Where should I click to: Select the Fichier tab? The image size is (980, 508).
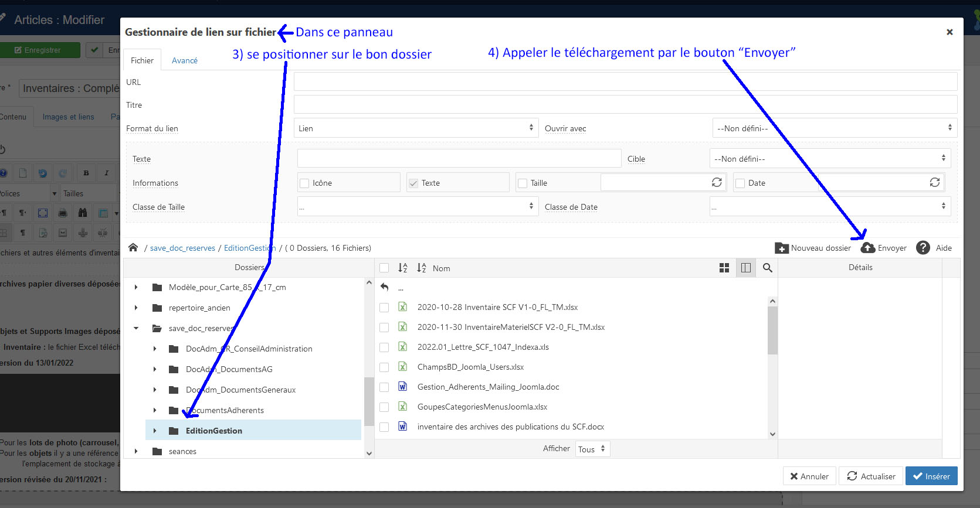pos(142,60)
